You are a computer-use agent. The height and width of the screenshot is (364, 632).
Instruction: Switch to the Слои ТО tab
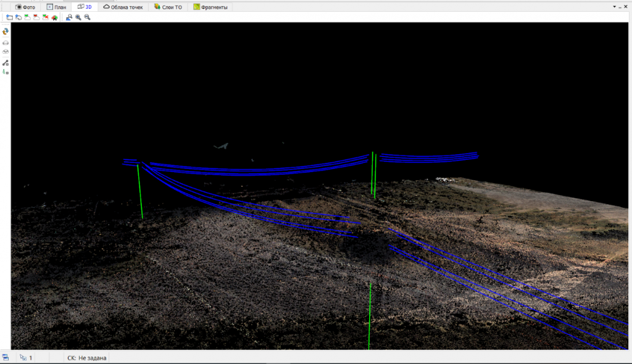(x=168, y=7)
